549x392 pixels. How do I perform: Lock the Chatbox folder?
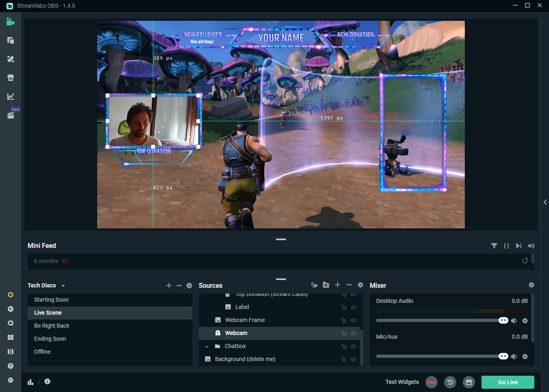[x=344, y=346]
